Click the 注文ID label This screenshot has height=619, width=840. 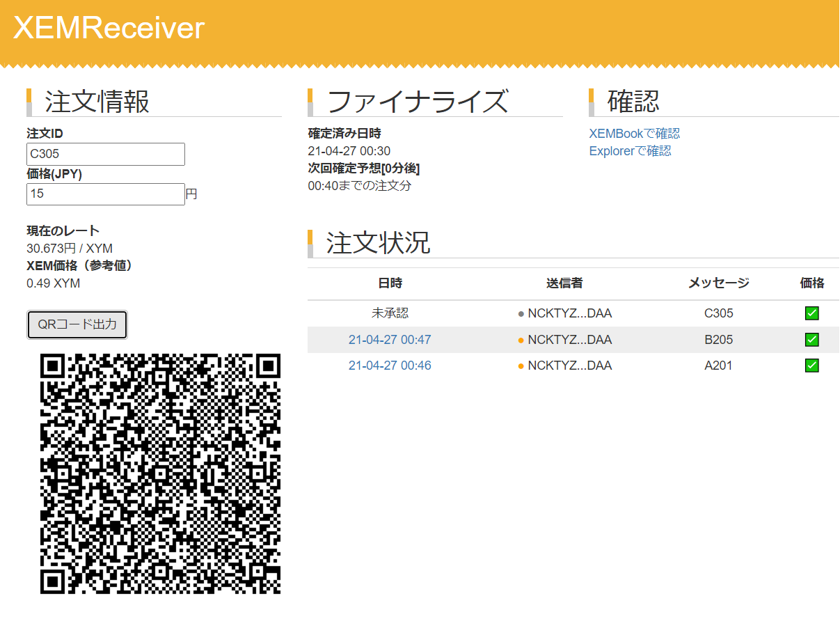point(45,133)
